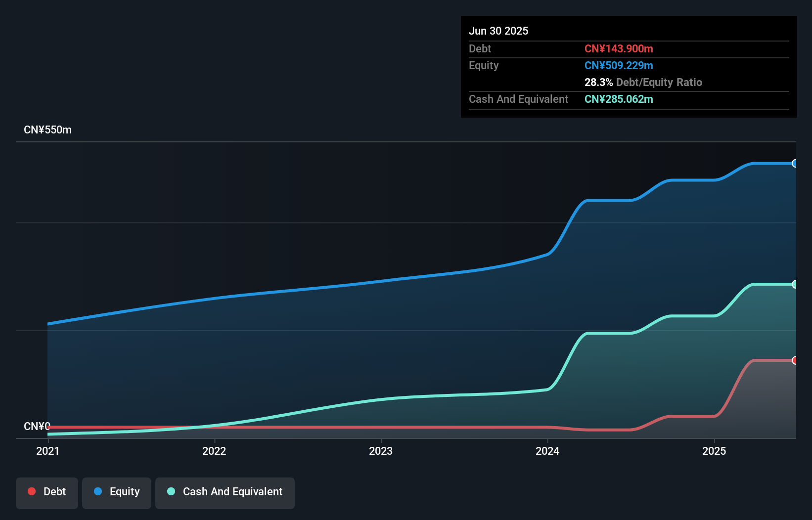Select the 2021 axis label
The width and height of the screenshot is (812, 520).
pos(47,451)
